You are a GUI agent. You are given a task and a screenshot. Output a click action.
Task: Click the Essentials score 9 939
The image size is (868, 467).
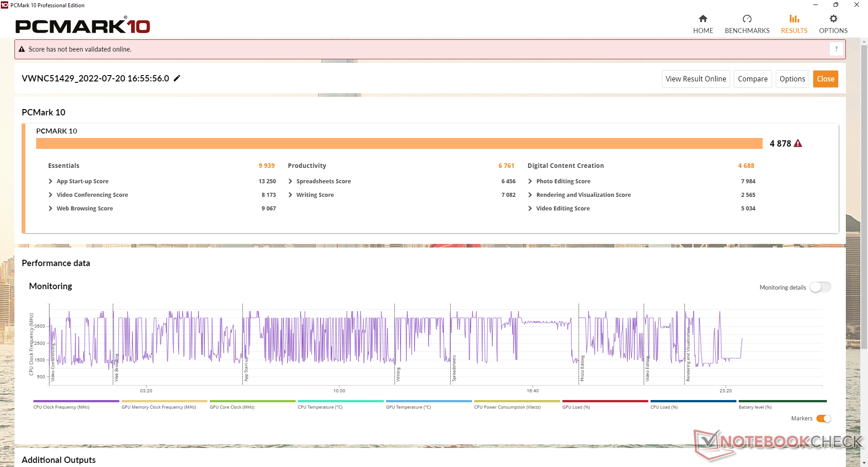267,166
